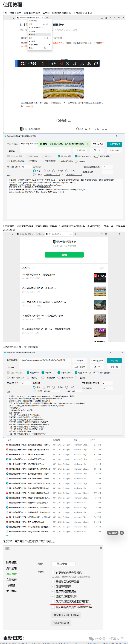Sort the file list by 大小 column
Image resolution: width=128 pixels, height=644 pixels.
pos(93,440)
